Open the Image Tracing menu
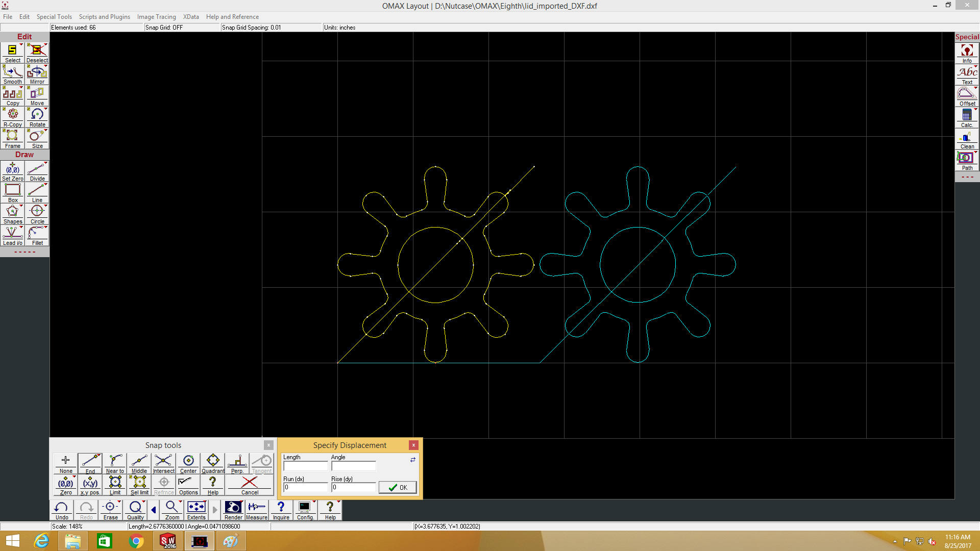This screenshot has width=980, height=551. [156, 17]
